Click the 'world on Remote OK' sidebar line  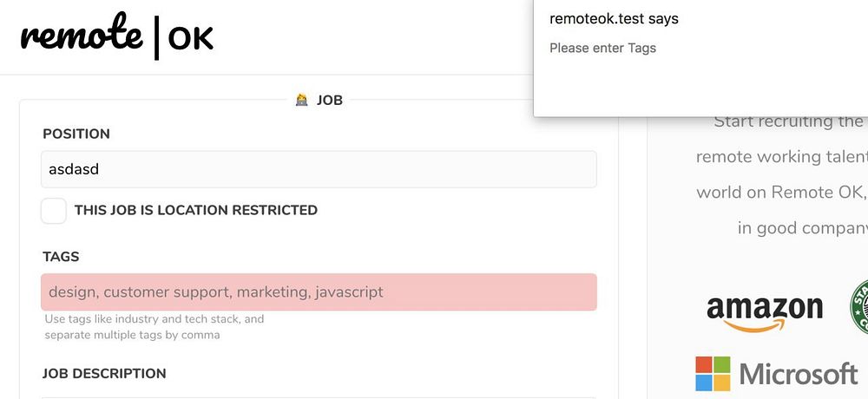781,192
